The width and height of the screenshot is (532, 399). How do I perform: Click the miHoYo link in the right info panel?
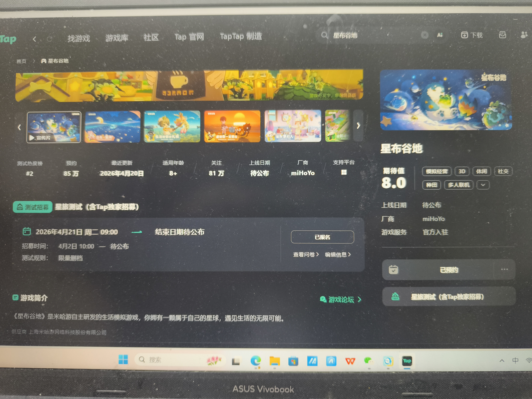pos(434,219)
